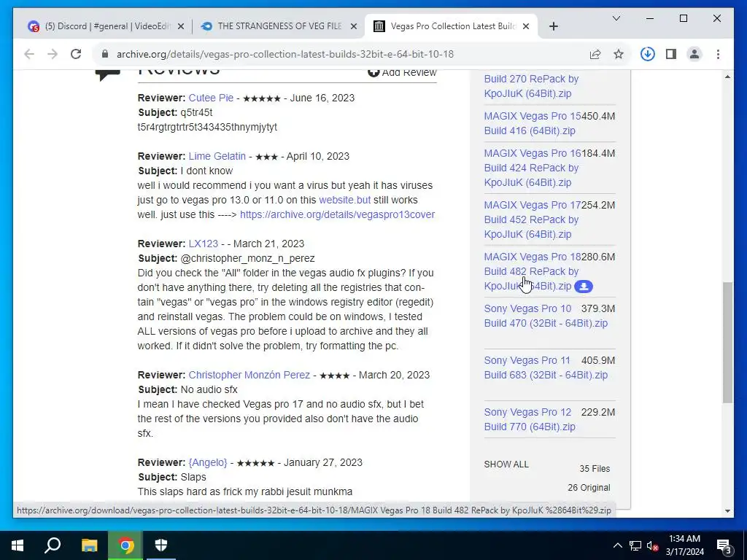Reload the archive.org page
Image resolution: width=747 pixels, height=560 pixels.
coord(76,54)
